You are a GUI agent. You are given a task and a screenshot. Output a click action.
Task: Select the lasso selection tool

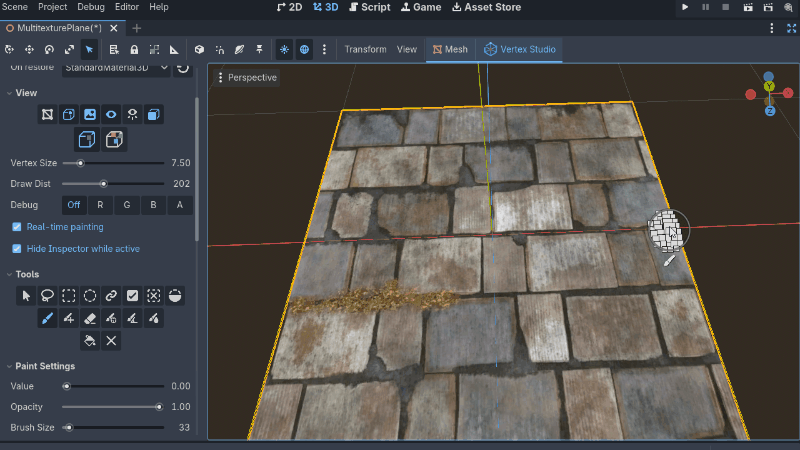coord(47,295)
